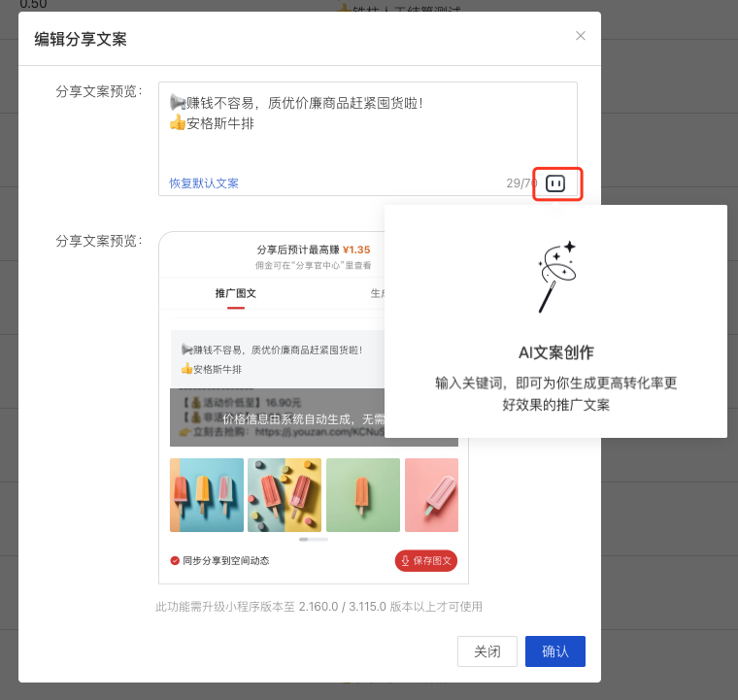Select the pink popsicle thumbnail
The image size is (738, 700).
click(431, 495)
